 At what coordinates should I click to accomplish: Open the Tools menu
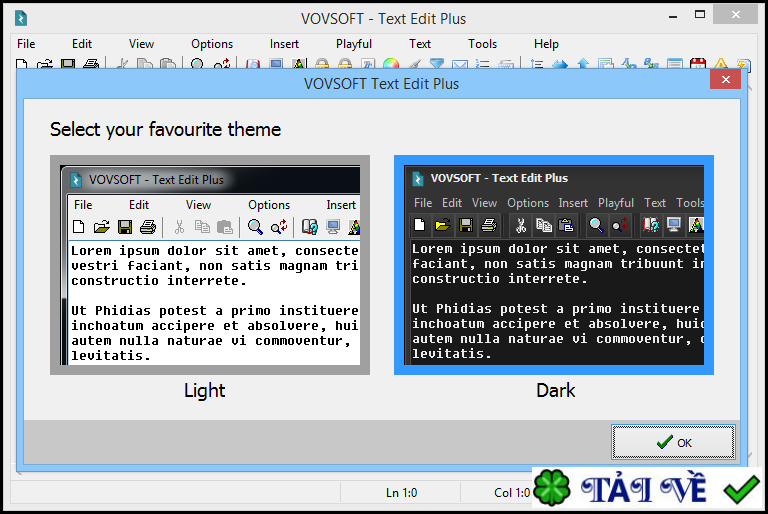click(x=482, y=44)
